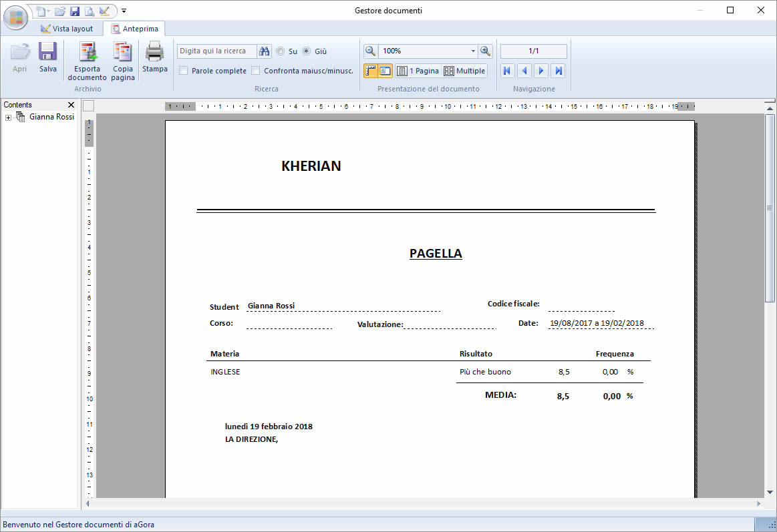The height and width of the screenshot is (532, 777).
Task: Go to the first page
Action: 507,71
